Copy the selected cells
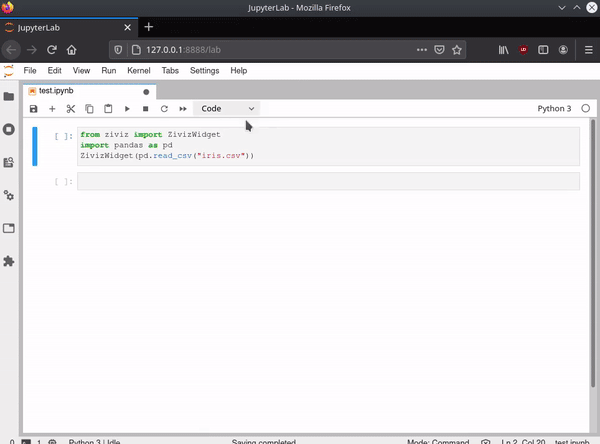Screen dimensions: 600x444 [x=89, y=109]
